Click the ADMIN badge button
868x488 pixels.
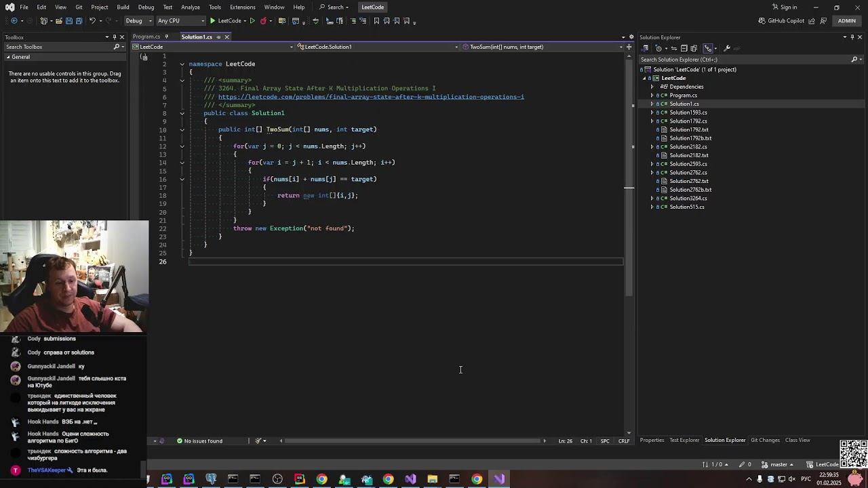click(x=847, y=21)
